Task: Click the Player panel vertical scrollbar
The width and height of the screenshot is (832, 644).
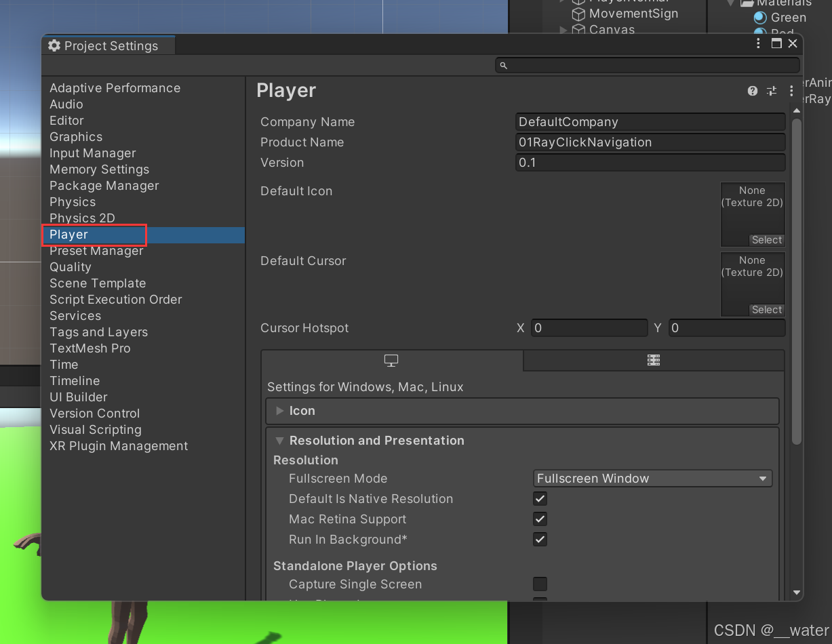Action: coord(797,281)
